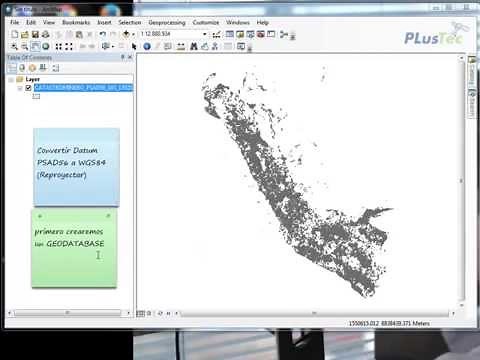The height and width of the screenshot is (360, 480).
Task: Open Select Features tool dropdown arrow
Action: [x=113, y=46]
